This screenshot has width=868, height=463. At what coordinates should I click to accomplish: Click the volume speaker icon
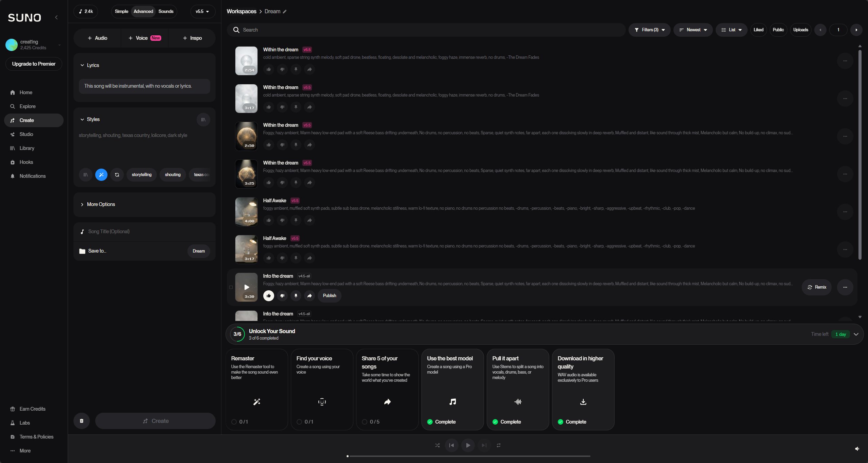click(857, 449)
